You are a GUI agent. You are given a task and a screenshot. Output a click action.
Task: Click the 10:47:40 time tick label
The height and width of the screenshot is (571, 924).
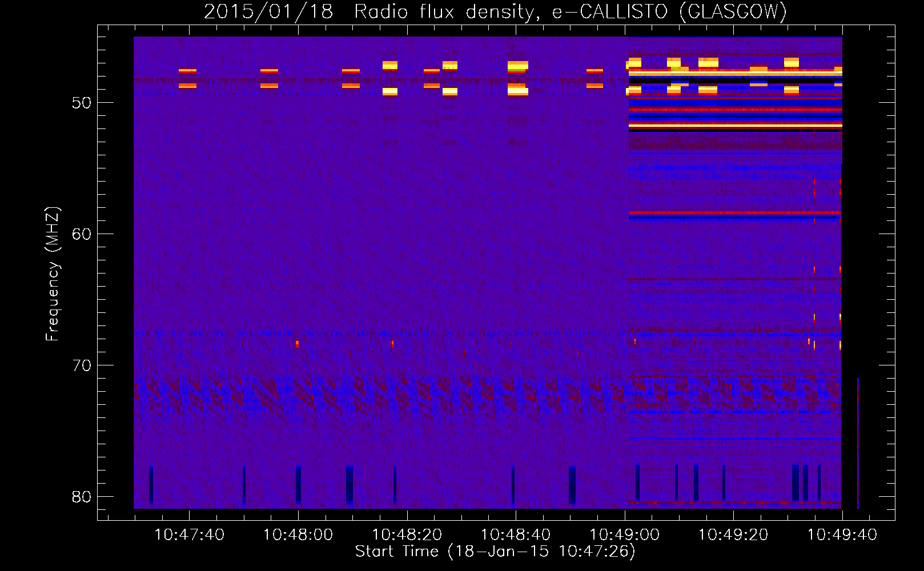click(189, 535)
